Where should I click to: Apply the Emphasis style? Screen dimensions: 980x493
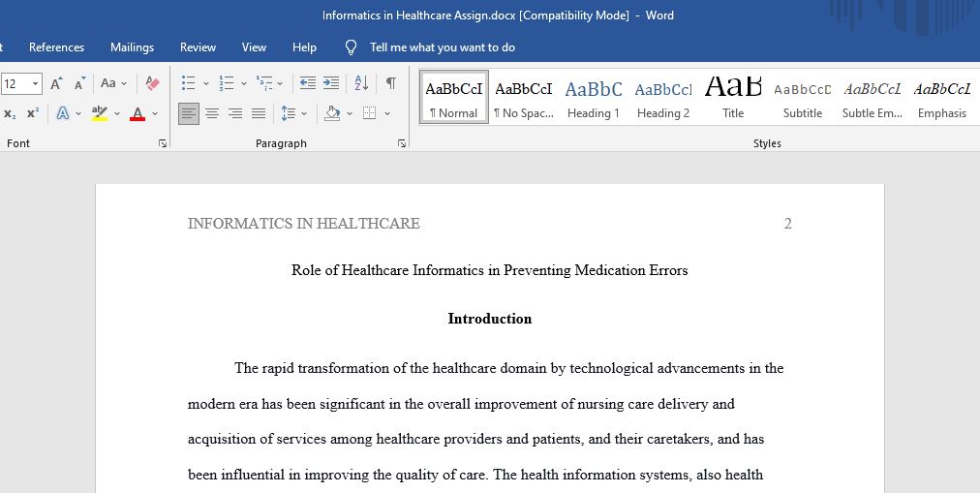tap(942, 97)
